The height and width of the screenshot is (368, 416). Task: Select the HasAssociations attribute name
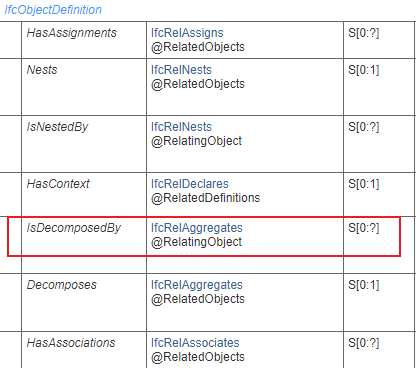coord(71,343)
